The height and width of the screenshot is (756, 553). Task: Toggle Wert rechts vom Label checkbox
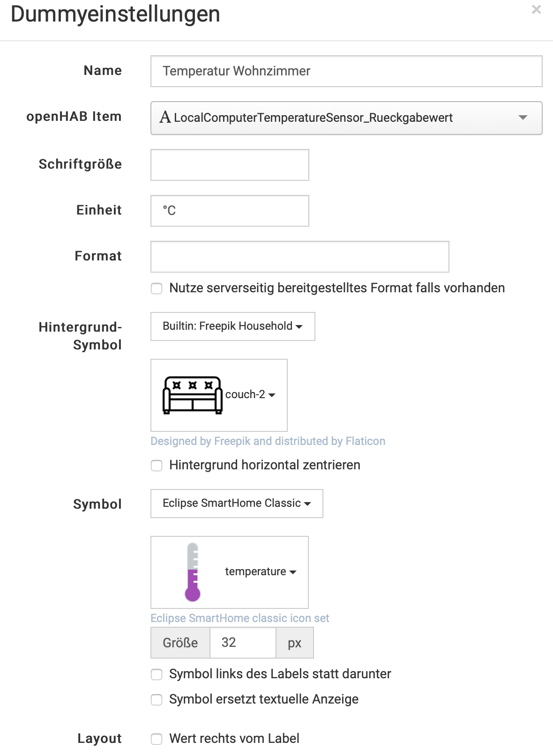tap(157, 739)
